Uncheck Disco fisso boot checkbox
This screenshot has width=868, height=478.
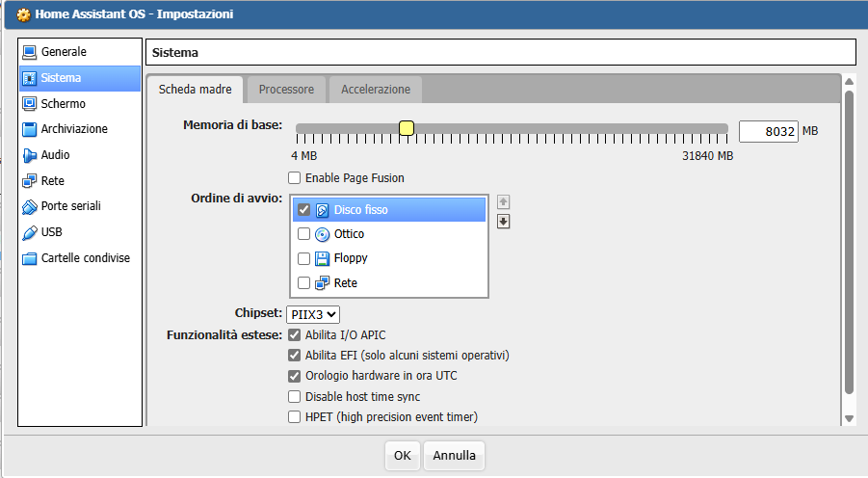pyautogui.click(x=303, y=209)
